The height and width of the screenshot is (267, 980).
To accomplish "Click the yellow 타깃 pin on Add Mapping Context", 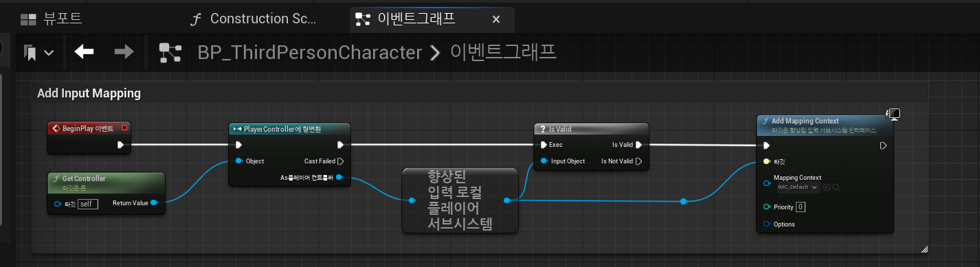I will click(x=766, y=161).
